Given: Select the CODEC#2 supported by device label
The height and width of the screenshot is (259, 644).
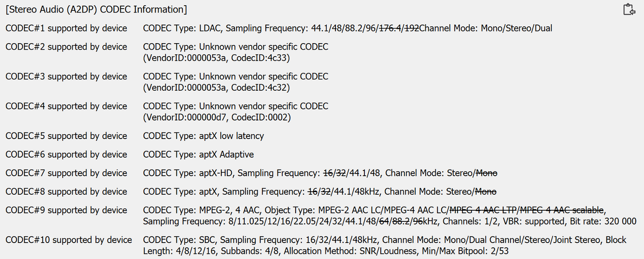Looking at the screenshot, I should point(66,47).
